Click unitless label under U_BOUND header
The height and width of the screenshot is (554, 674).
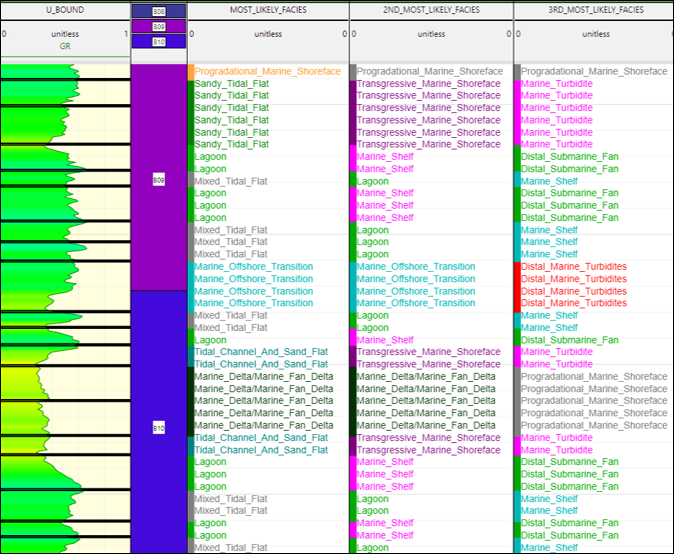click(65, 34)
